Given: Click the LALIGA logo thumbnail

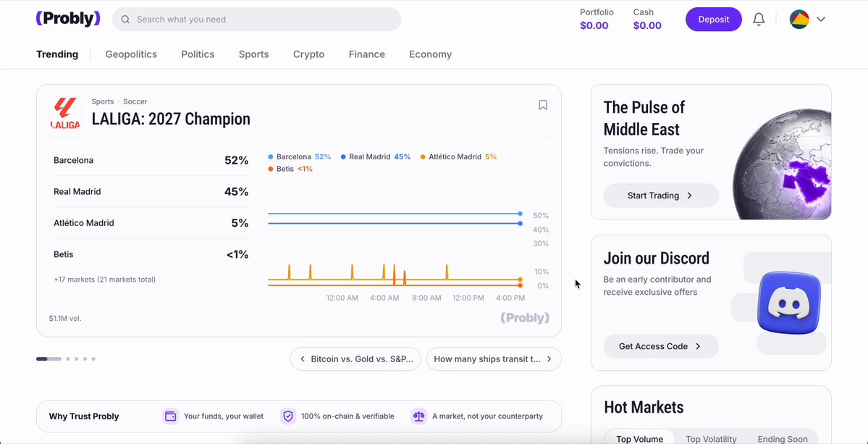Looking at the screenshot, I should pyautogui.click(x=65, y=114).
